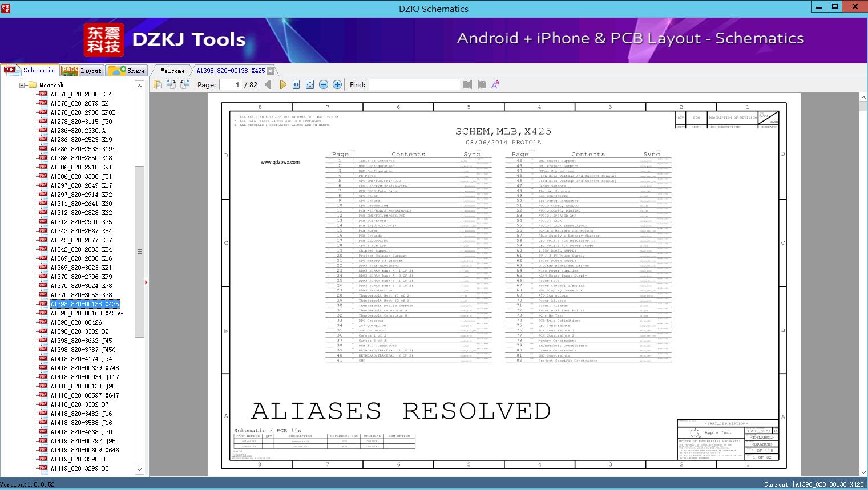Click document viewer scroll down arrow
Image resolution: width=868 pixels, height=490 pixels.
tap(863, 472)
